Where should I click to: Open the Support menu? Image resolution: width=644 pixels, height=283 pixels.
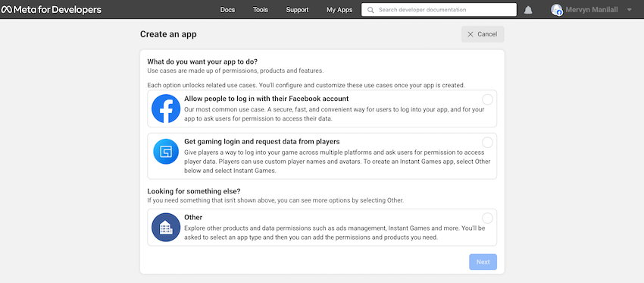297,10
